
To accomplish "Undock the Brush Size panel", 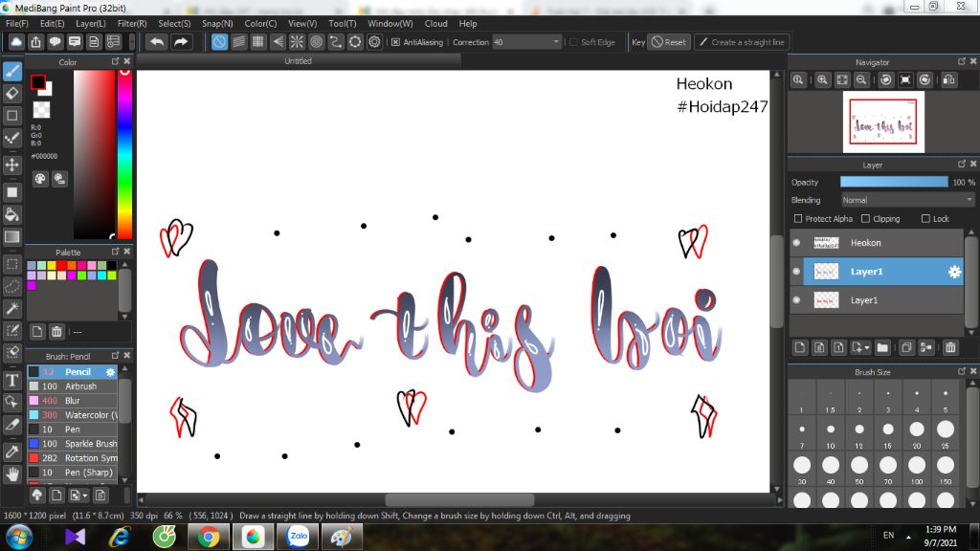I will point(961,371).
